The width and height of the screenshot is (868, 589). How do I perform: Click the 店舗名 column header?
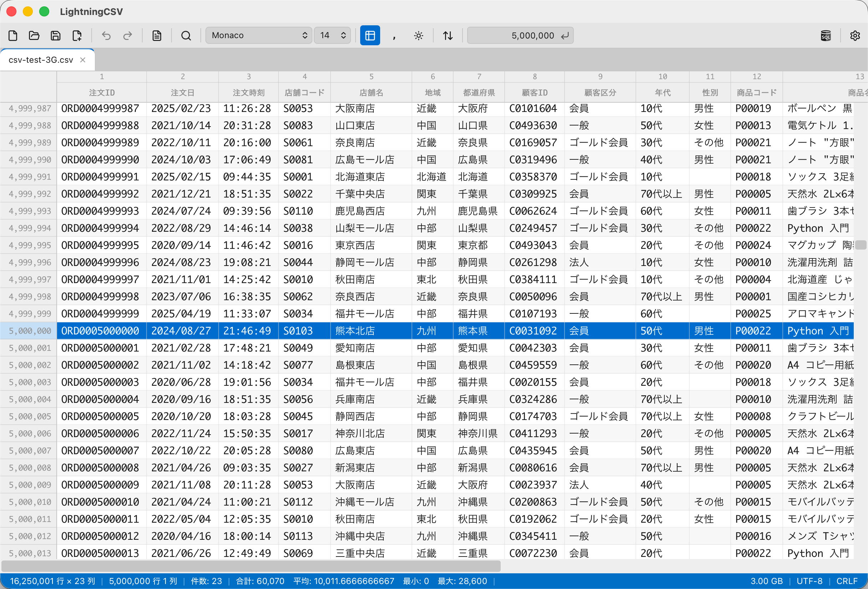pos(371,93)
